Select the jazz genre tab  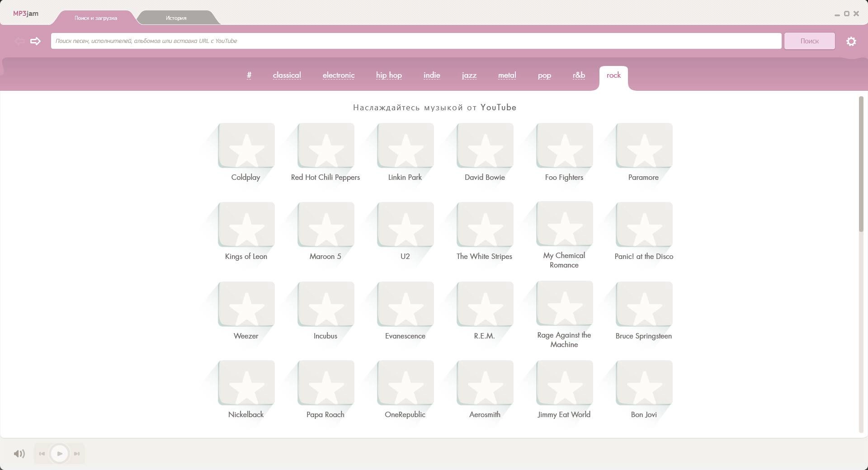pyautogui.click(x=469, y=75)
